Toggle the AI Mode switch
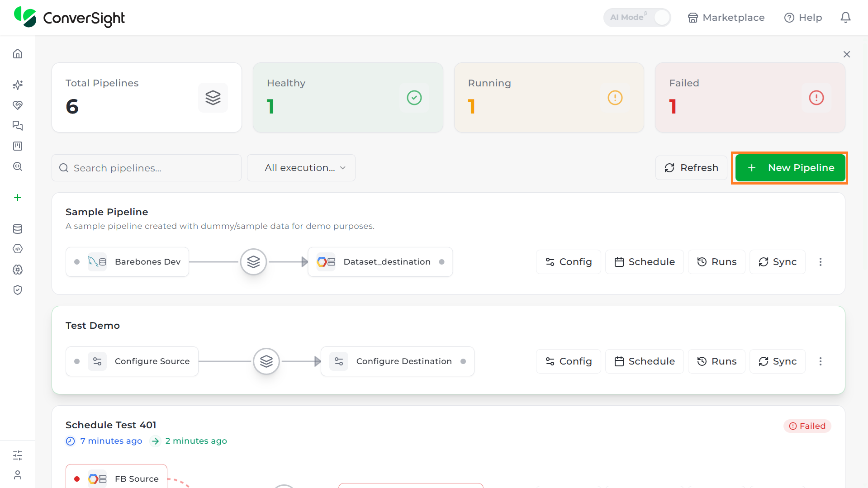Viewport: 868px width, 488px height. pyautogui.click(x=637, y=17)
